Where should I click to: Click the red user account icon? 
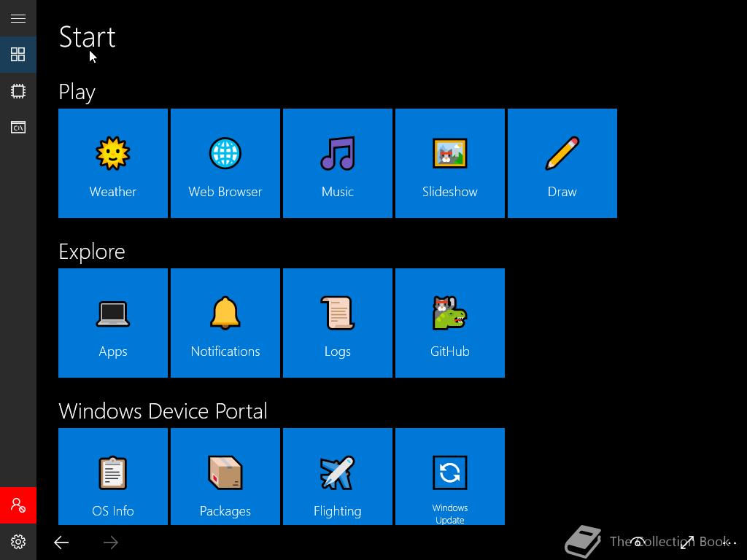18,505
